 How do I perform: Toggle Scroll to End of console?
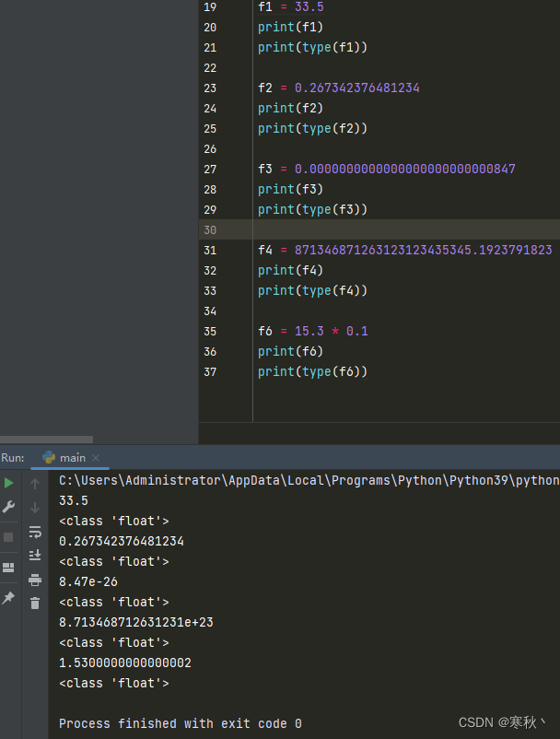35,556
